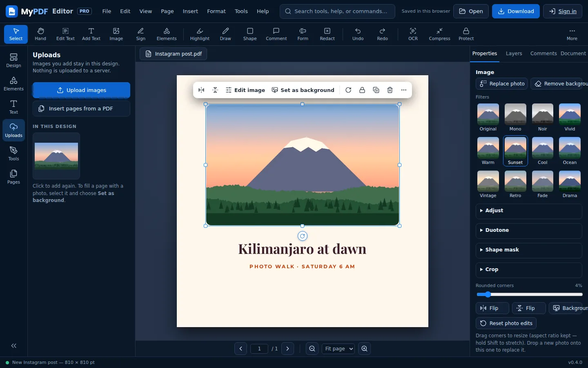Click the Compress toolbar icon
The height and width of the screenshot is (368, 588).
click(x=439, y=34)
